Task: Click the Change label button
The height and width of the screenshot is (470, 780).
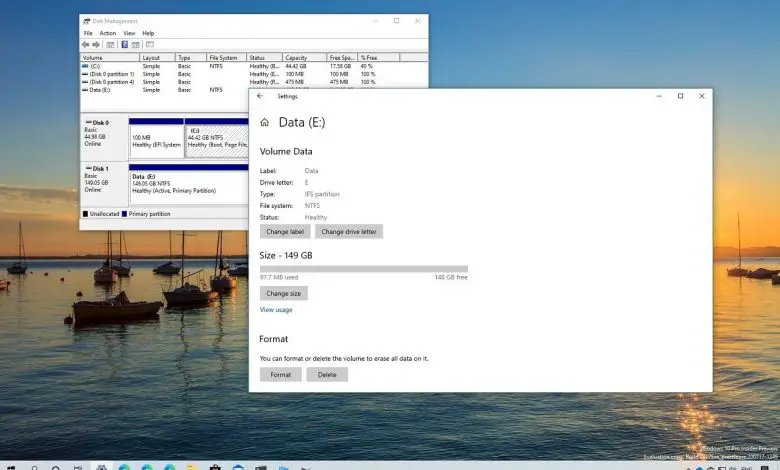Action: click(x=285, y=232)
